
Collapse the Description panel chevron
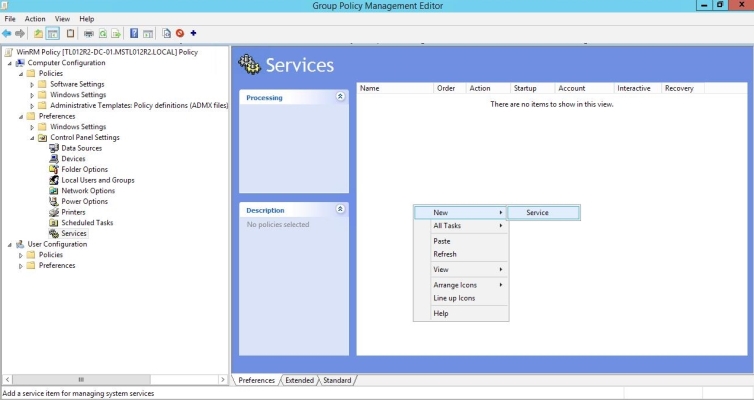click(340, 210)
